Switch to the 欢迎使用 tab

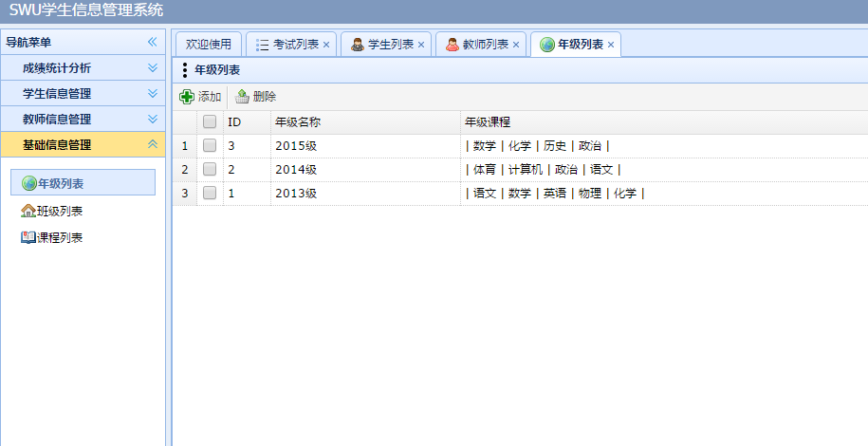(x=208, y=45)
